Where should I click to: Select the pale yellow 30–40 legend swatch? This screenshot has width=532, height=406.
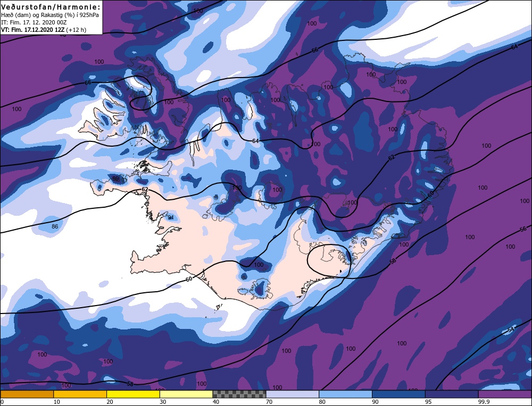pos(186,394)
